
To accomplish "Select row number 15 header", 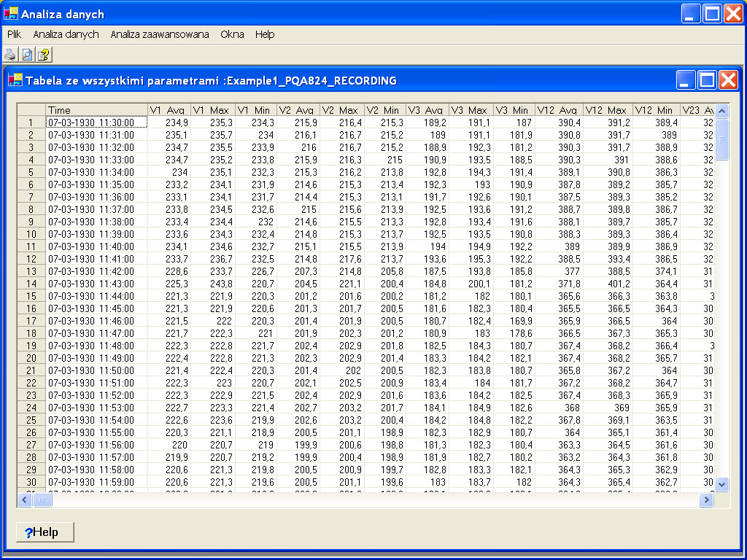I will point(31,296).
